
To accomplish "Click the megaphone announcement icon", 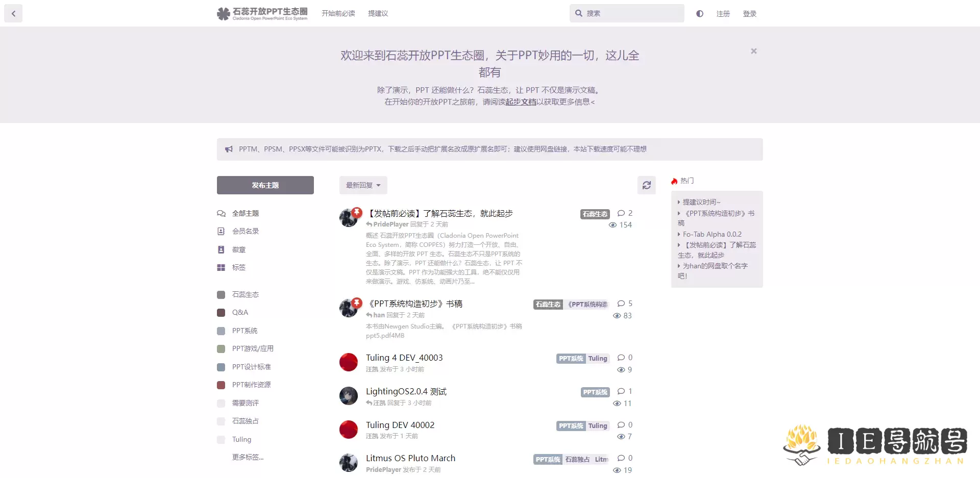I will [229, 149].
